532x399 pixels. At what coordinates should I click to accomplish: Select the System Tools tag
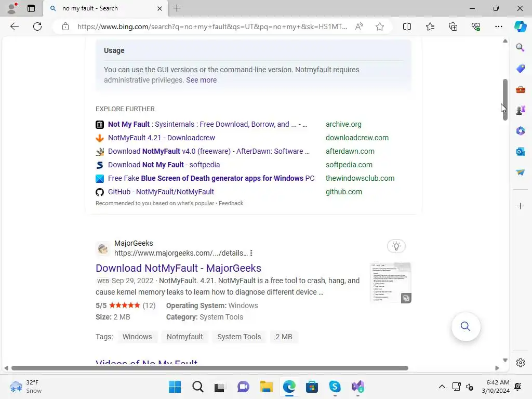(239, 337)
